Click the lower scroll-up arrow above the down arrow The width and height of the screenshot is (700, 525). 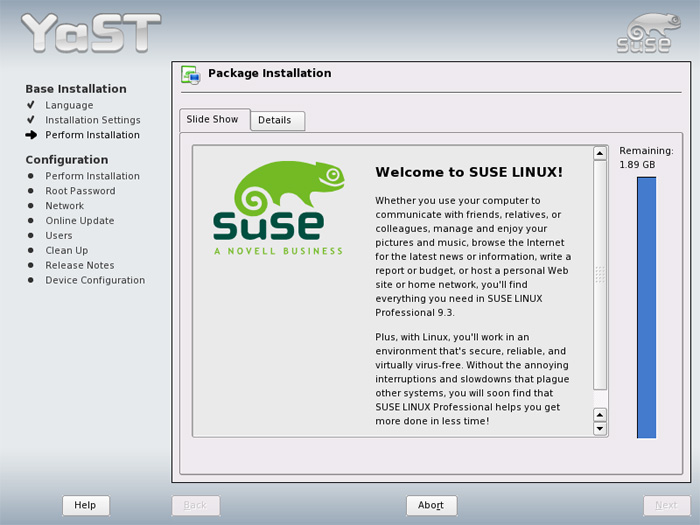[600, 415]
